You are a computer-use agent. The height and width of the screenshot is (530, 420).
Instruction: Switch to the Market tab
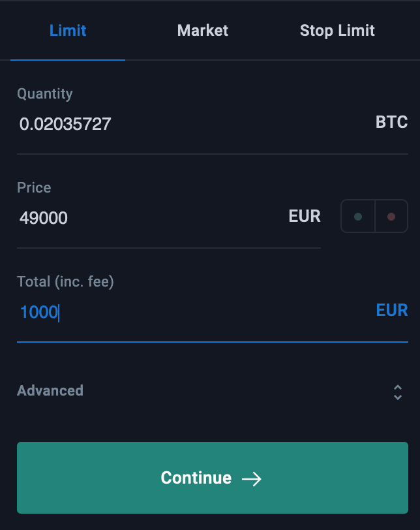202,30
